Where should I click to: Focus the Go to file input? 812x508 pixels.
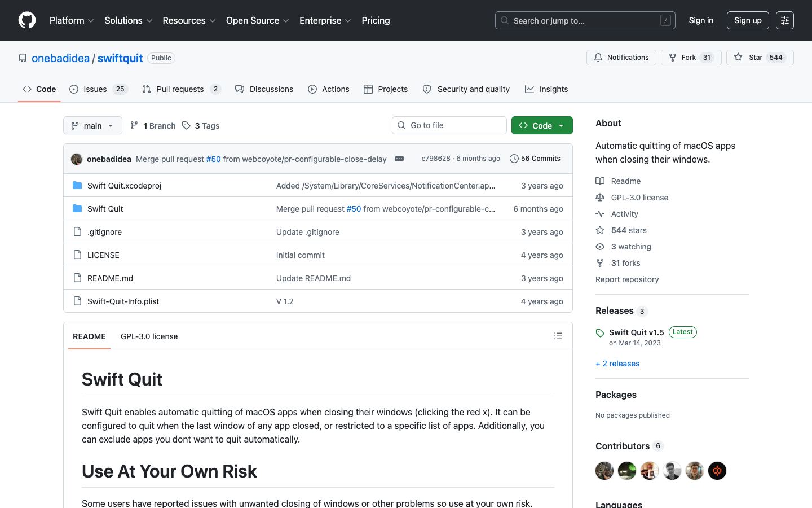pos(449,125)
